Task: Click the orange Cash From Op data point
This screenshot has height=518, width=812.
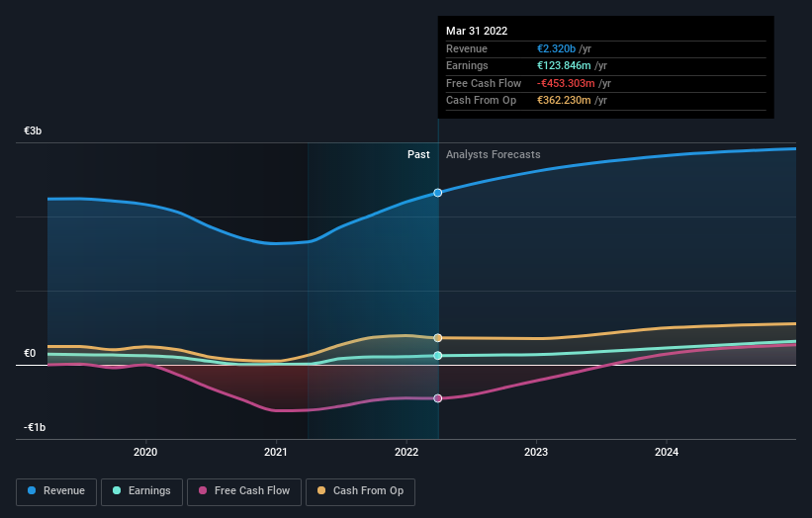Action: click(437, 338)
